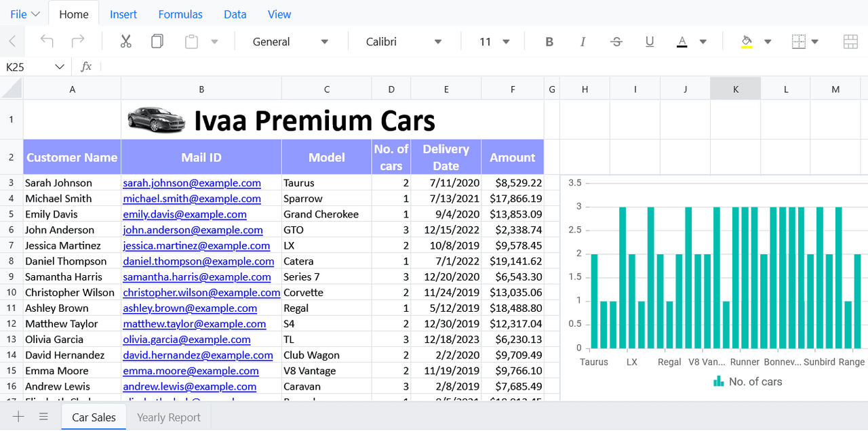Select the Club Wagon model cell

pyautogui.click(x=327, y=354)
